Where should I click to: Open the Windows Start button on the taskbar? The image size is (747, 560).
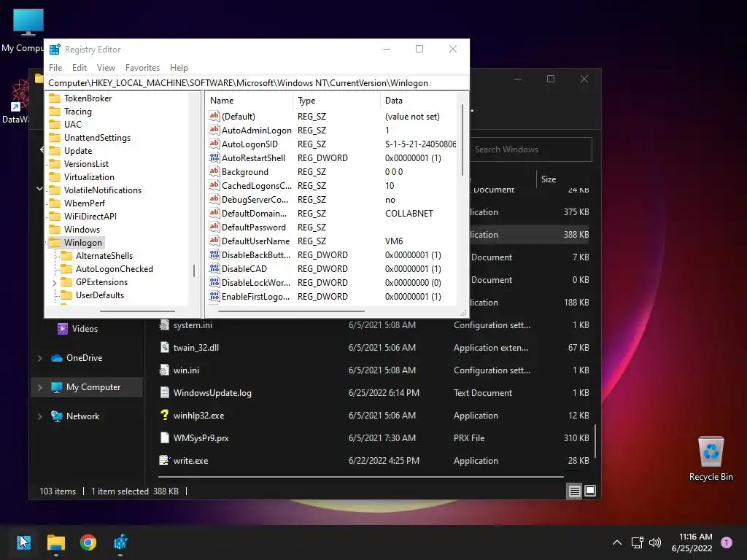(x=23, y=542)
